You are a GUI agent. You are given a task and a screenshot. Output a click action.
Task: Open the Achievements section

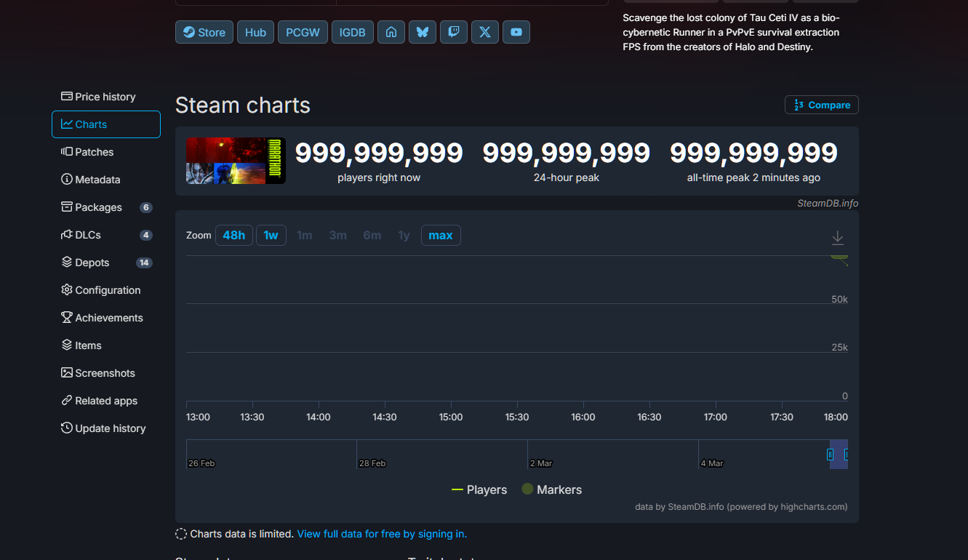coord(106,318)
